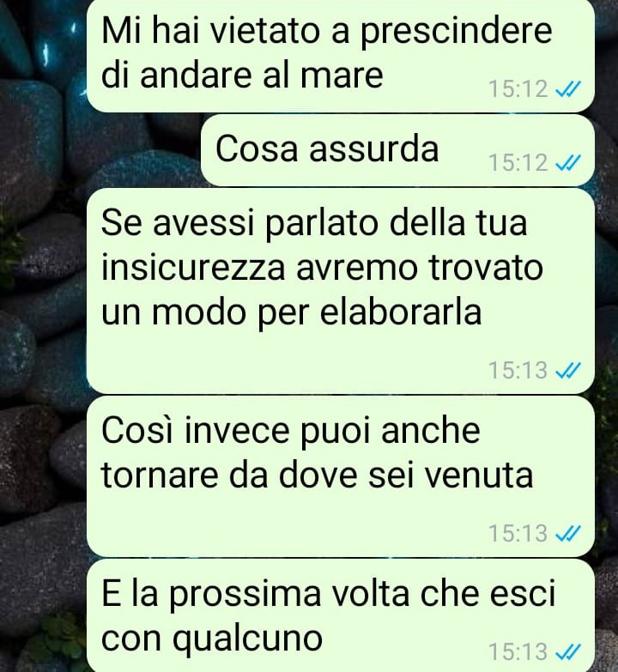
Task: Click the word 'insicurezza' in the third message
Action: [x=193, y=268]
